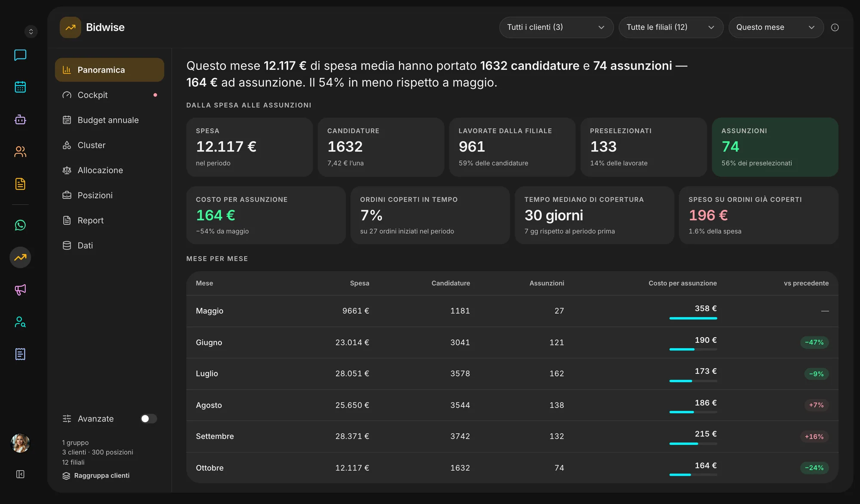Select the Panoramica menu item

pyautogui.click(x=110, y=70)
